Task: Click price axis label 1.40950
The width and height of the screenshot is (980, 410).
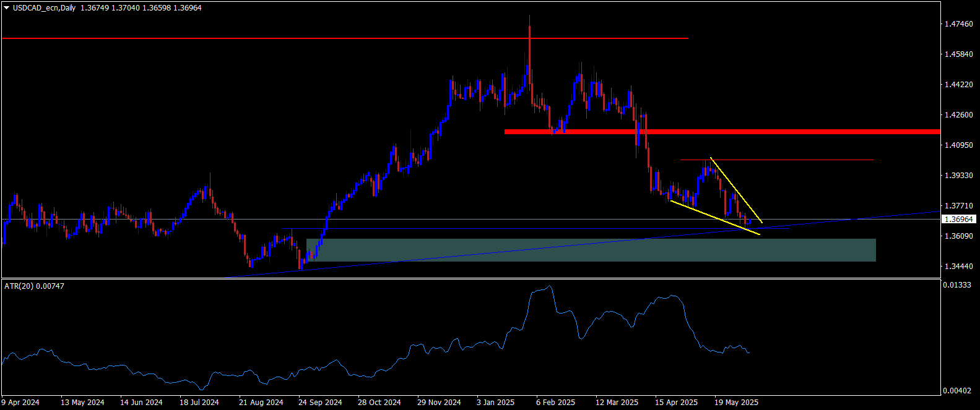Action: click(x=960, y=145)
